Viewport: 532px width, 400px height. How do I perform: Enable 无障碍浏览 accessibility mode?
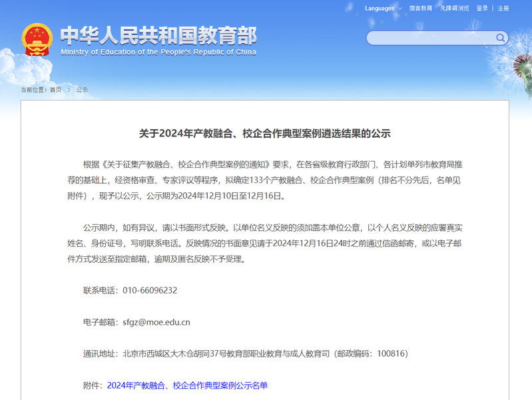click(x=454, y=9)
